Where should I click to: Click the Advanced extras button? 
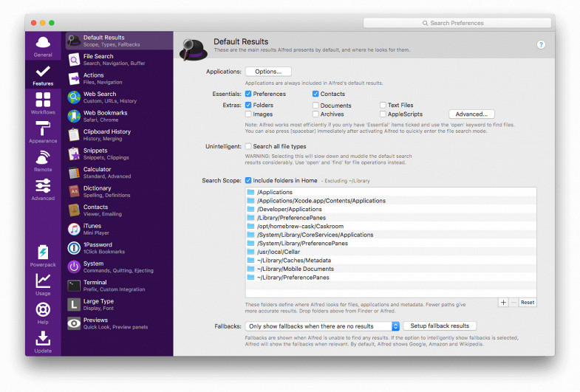[x=471, y=114]
